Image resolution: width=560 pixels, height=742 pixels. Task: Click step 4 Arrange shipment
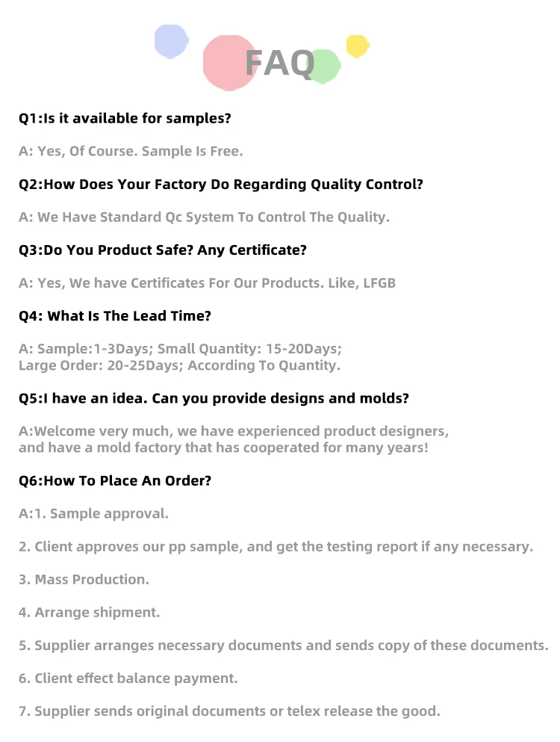(x=89, y=612)
